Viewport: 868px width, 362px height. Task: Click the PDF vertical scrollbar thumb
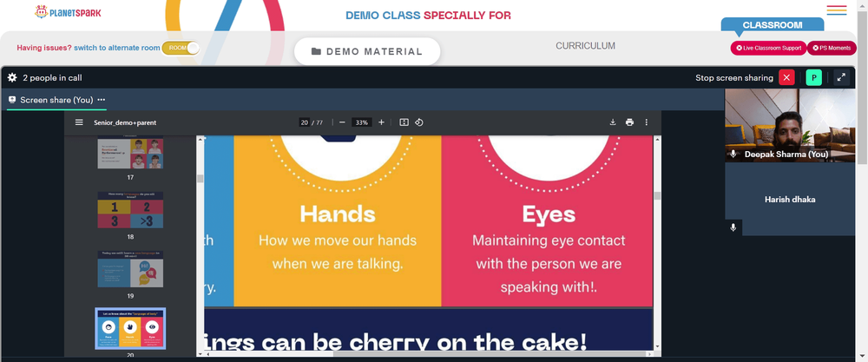point(657,195)
